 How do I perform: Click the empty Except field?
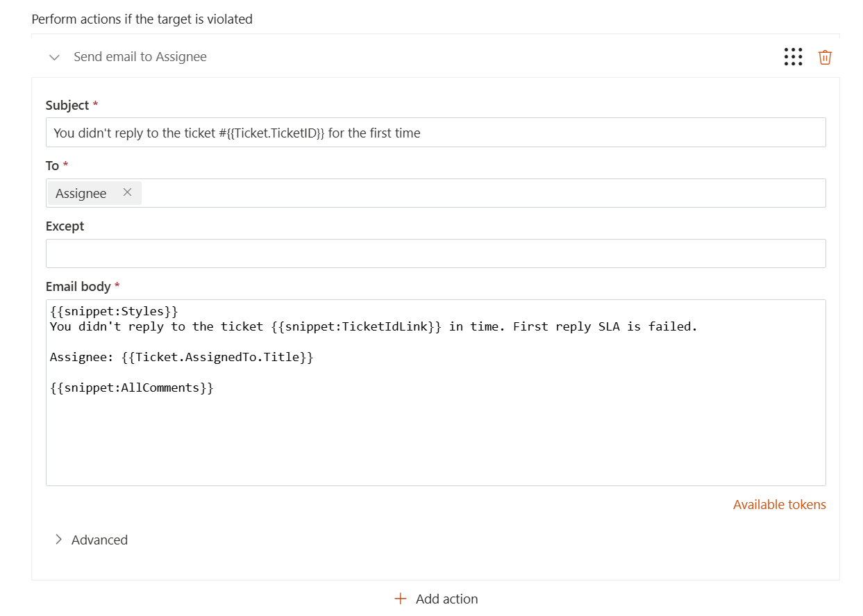coord(435,253)
